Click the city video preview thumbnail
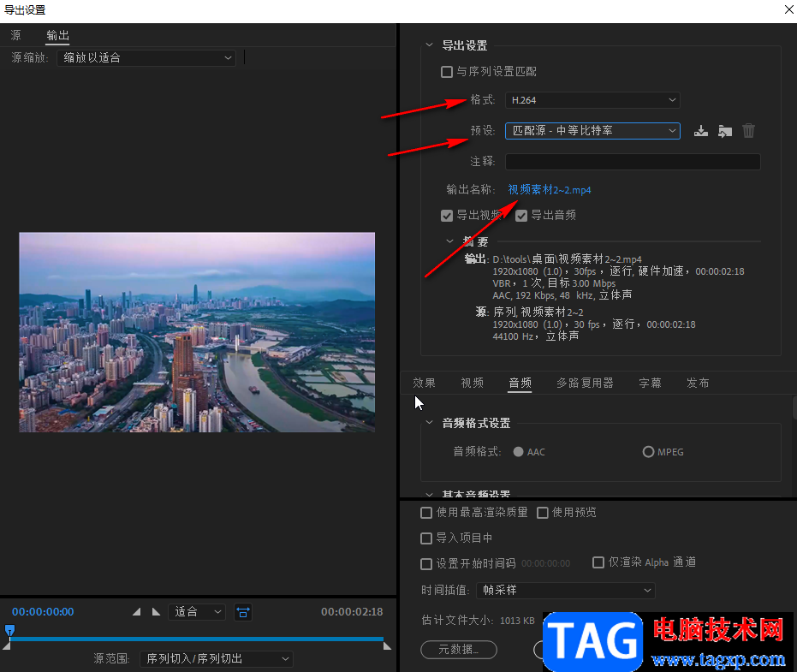797x672 pixels. [197, 332]
